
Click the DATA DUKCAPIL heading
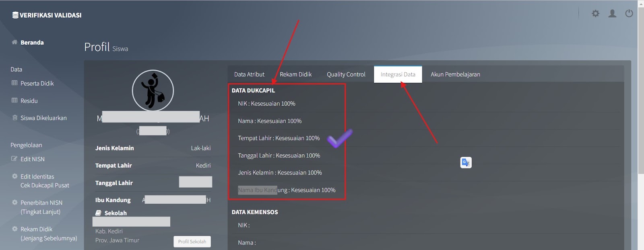tap(253, 90)
